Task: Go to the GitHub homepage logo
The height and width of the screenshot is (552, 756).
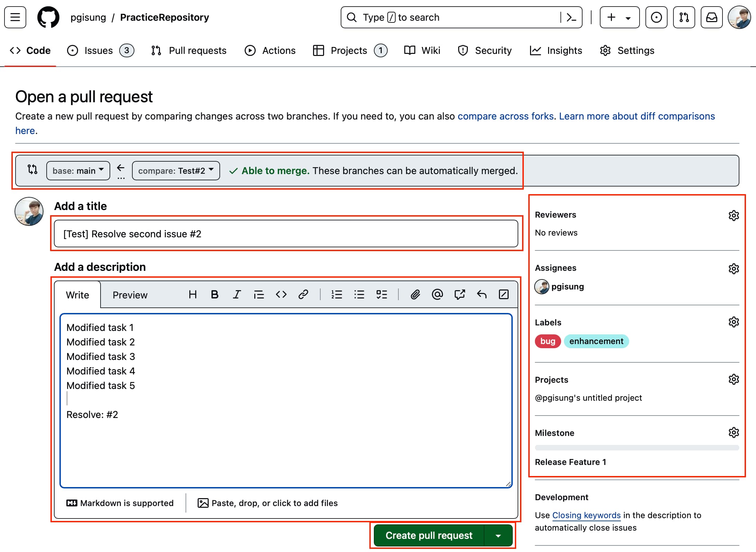Action: coord(48,17)
